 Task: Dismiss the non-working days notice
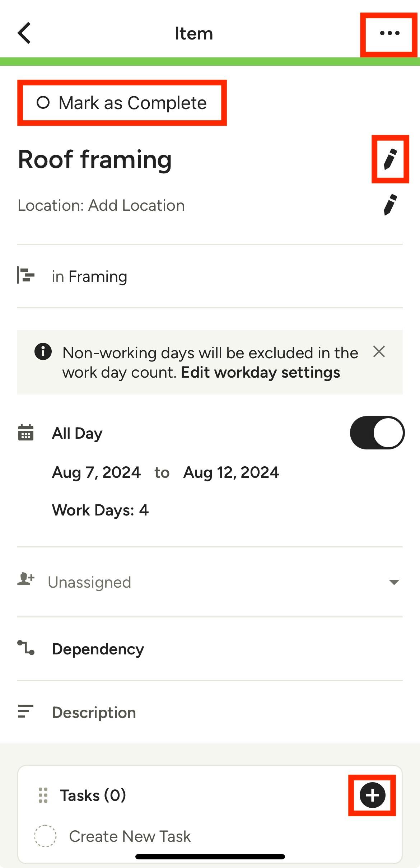(x=379, y=352)
